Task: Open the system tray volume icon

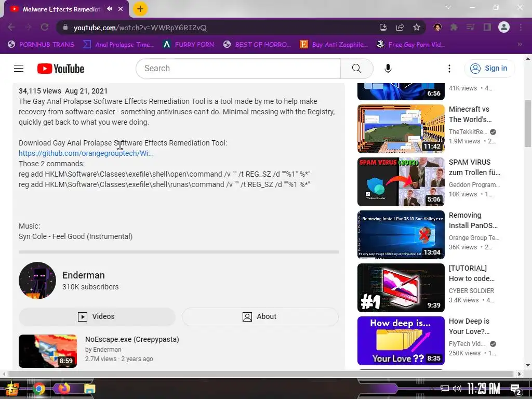Action: (x=457, y=389)
